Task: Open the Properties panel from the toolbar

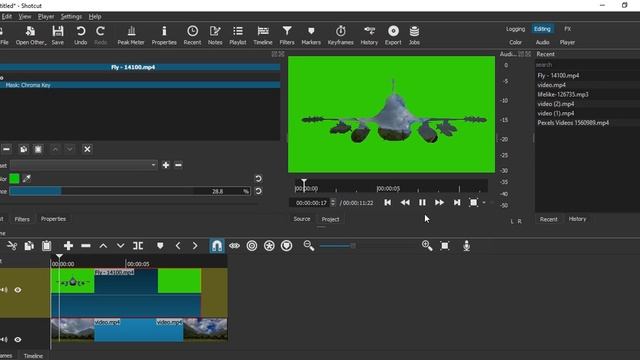Action: [x=164, y=35]
